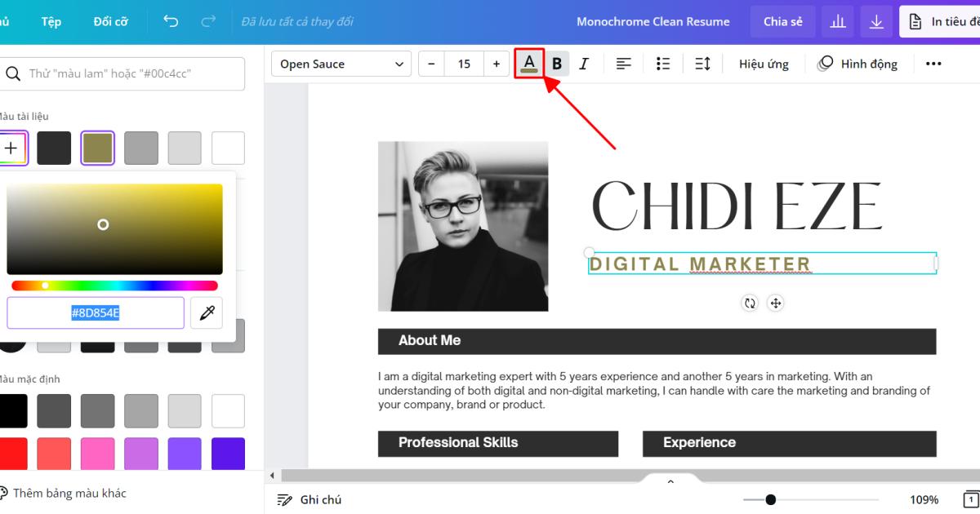Viewport: 980px width, 514px height.
Task: Click the Chia sẻ share button
Action: tap(782, 22)
